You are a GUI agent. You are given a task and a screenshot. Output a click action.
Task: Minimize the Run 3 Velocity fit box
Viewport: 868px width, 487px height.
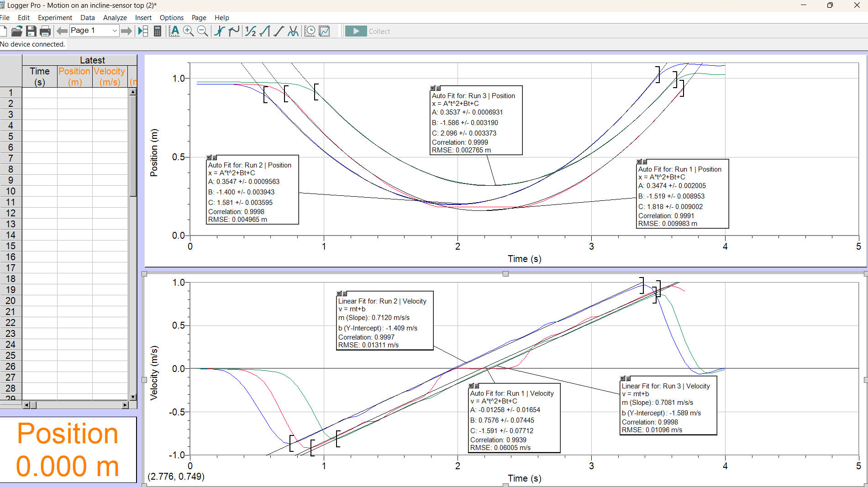pos(628,378)
